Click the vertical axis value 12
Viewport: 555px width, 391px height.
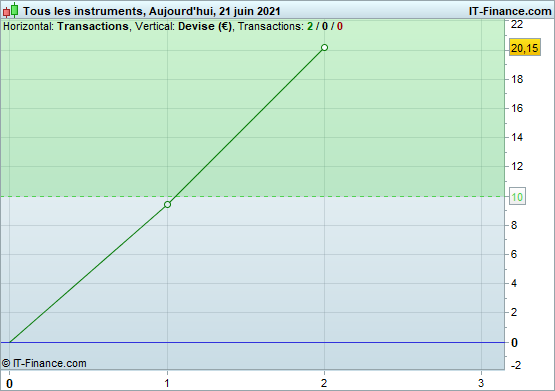click(517, 166)
